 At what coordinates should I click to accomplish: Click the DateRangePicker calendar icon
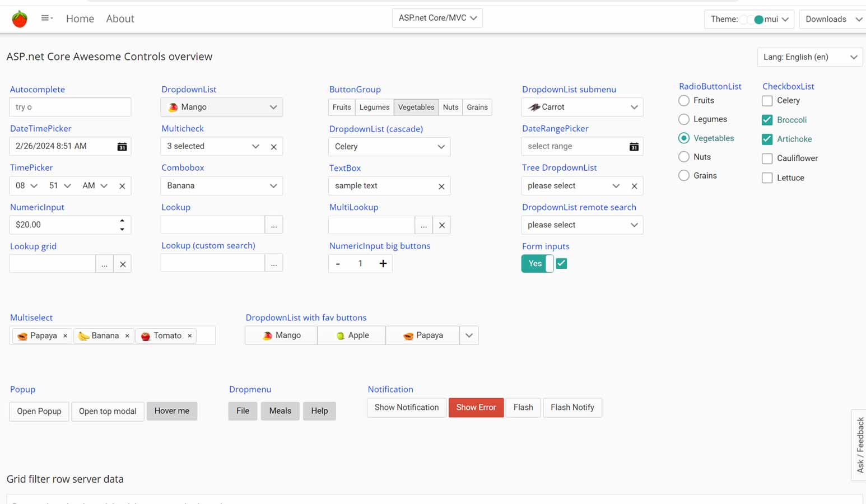[x=634, y=147]
